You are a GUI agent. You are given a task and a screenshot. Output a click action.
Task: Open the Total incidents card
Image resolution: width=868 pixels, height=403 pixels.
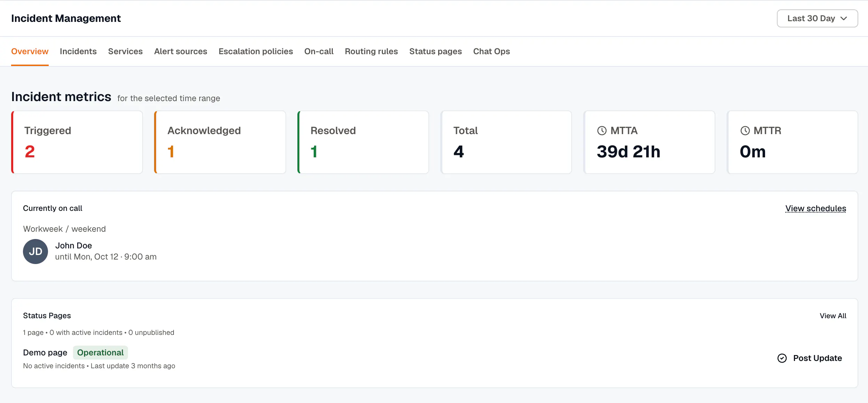tap(506, 142)
